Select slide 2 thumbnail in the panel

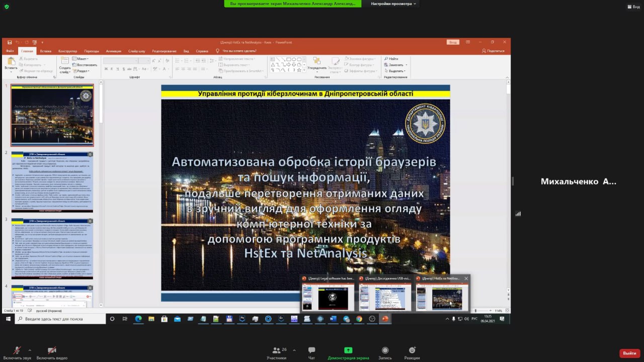tap(52, 182)
